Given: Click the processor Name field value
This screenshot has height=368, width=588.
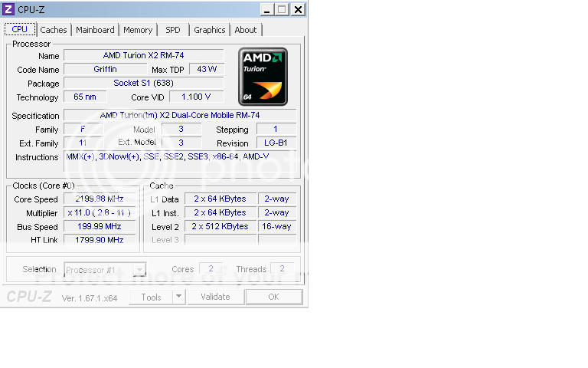Looking at the screenshot, I should pos(143,56).
